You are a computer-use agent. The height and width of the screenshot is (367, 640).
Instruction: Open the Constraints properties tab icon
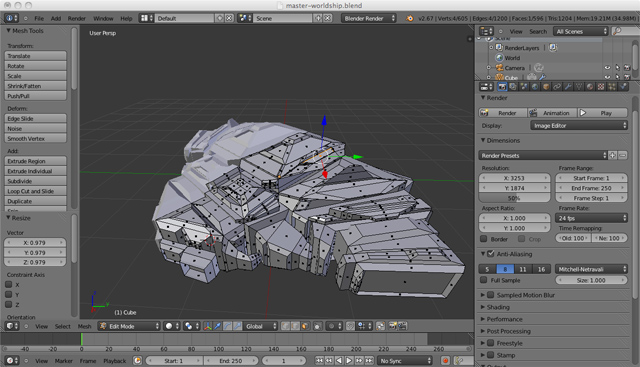coord(558,87)
